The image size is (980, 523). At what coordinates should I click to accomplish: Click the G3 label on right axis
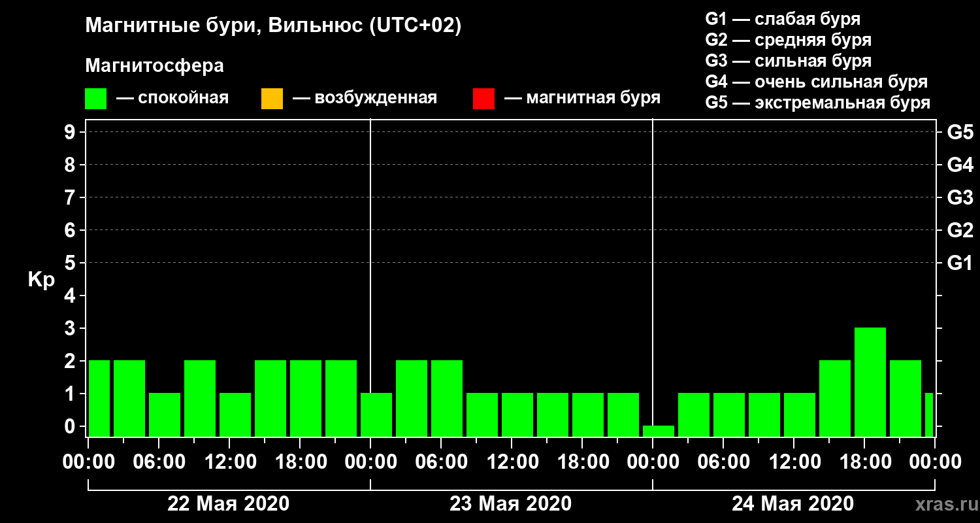coord(960,197)
